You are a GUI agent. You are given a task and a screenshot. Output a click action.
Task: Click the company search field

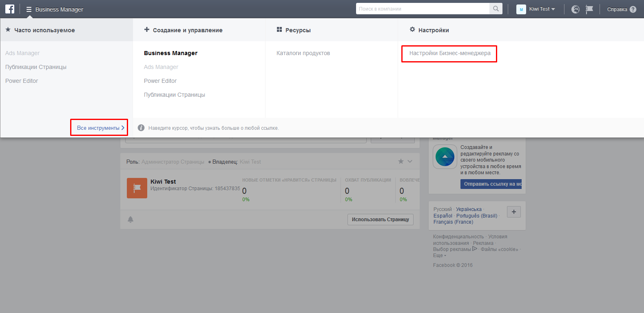[x=423, y=9]
